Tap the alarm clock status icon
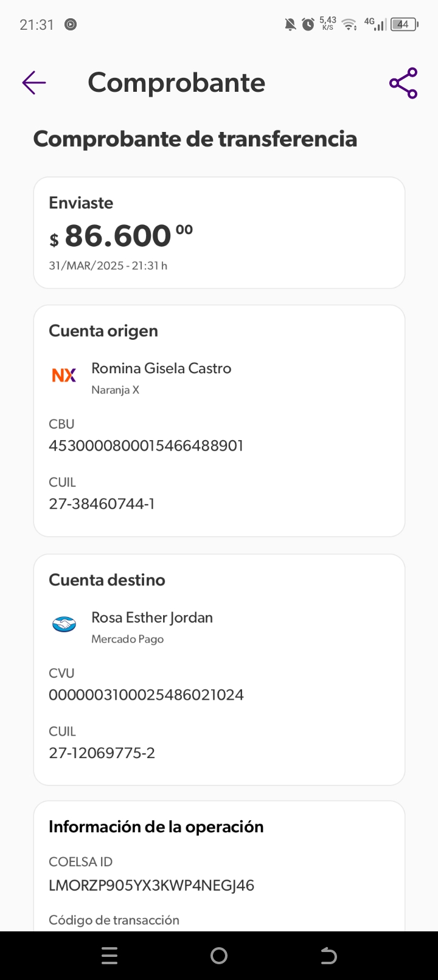The height and width of the screenshot is (980, 438). tap(308, 24)
